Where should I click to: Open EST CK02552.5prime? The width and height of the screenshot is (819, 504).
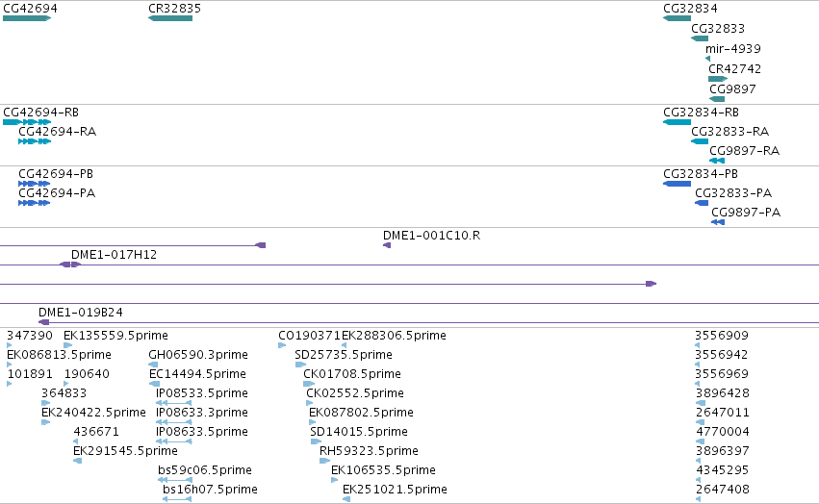point(309,403)
